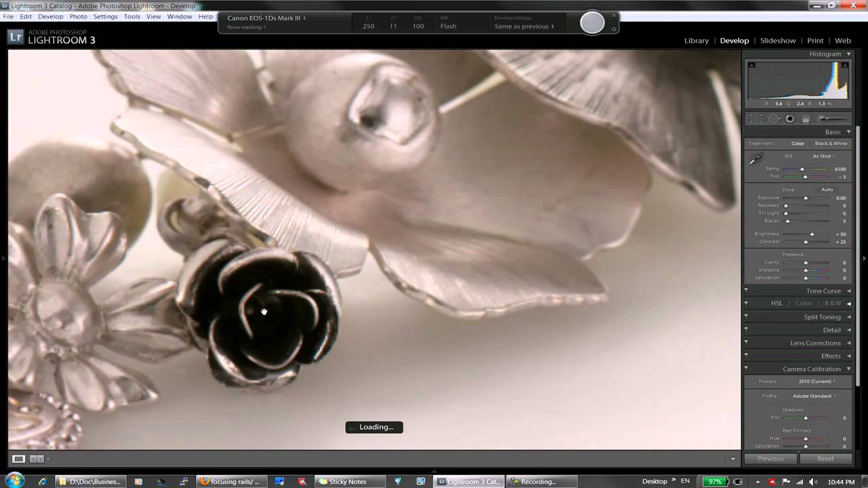
Task: Toggle Lens Corrections panel switch
Action: point(746,342)
